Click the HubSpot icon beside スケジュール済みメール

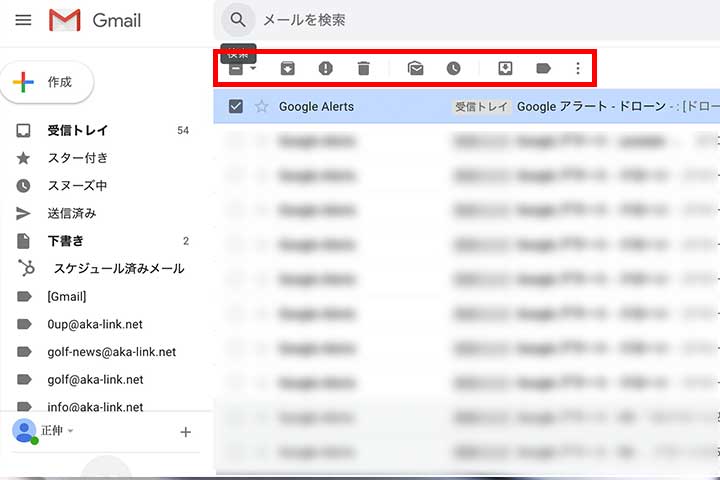point(26,268)
